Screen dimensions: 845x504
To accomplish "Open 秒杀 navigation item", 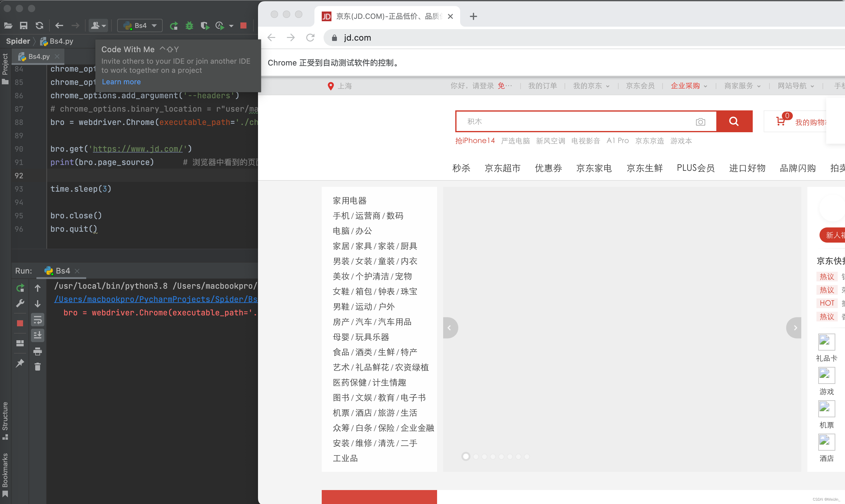I will click(x=461, y=168).
